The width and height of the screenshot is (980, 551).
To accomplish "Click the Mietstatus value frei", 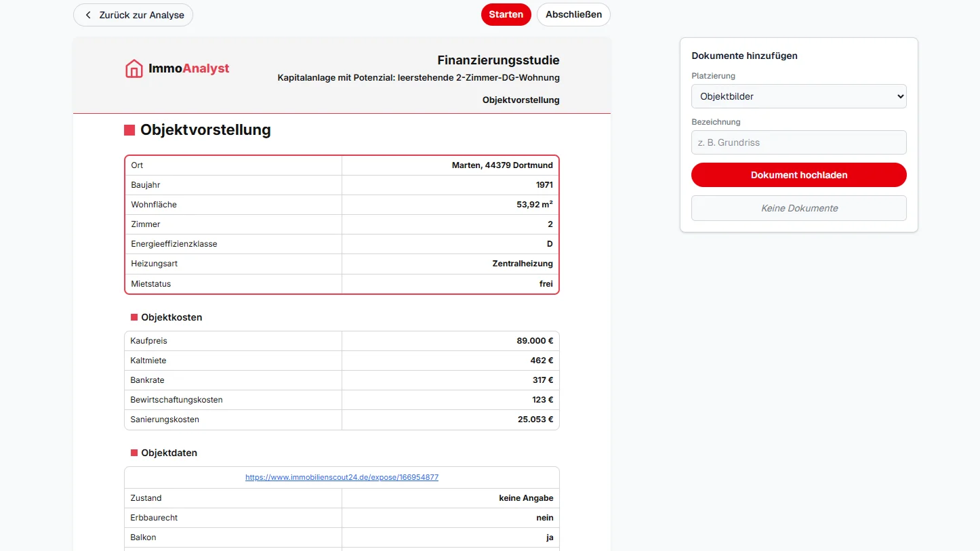I will (x=546, y=284).
